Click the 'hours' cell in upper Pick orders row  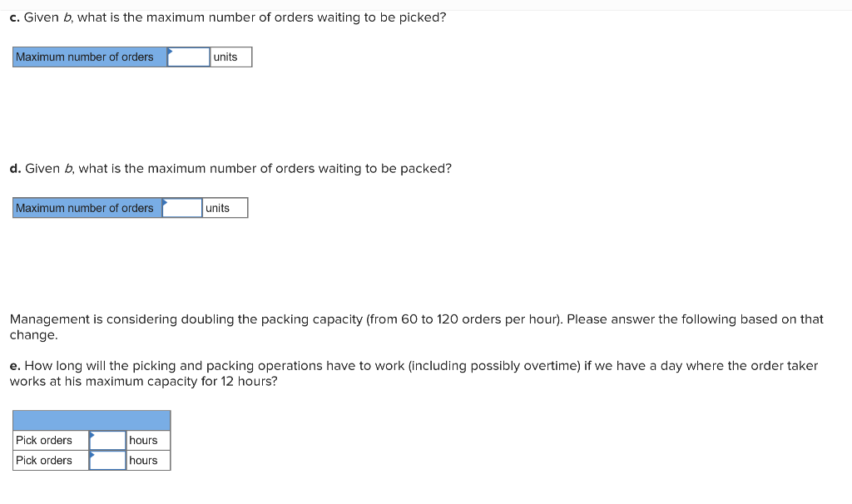[x=147, y=441]
